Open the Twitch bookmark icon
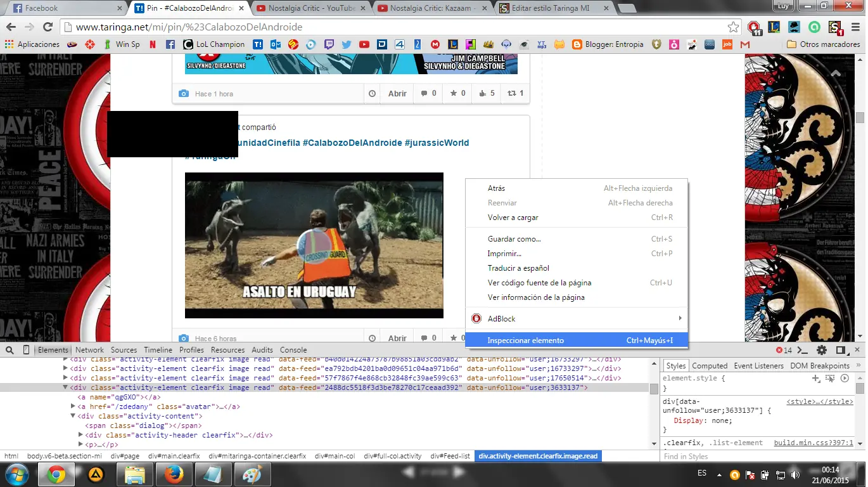Viewport: 868px width, 487px height. tap(329, 44)
